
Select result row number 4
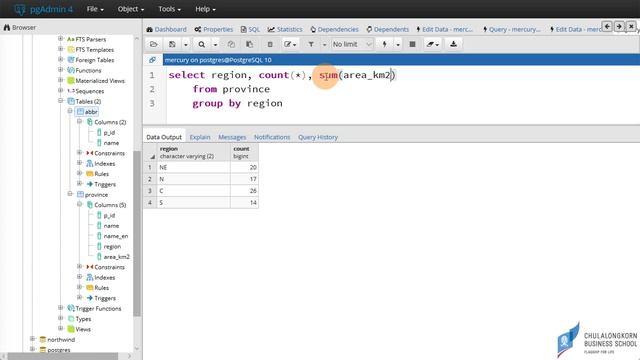[x=150, y=202]
